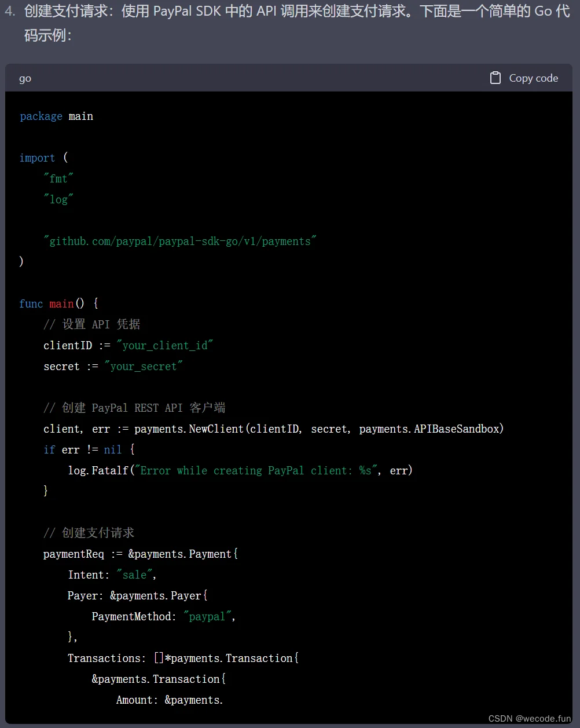The height and width of the screenshot is (728, 580).
Task: Click the 'Intent: "sale",' line
Action: coord(112,575)
